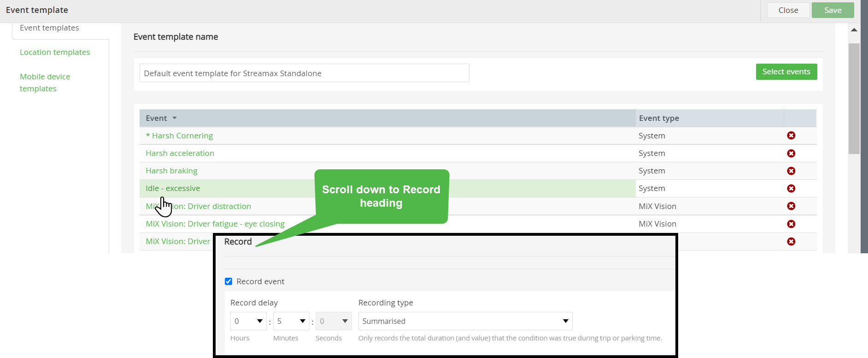
Task: Open Location templates in sidebar
Action: point(55,52)
